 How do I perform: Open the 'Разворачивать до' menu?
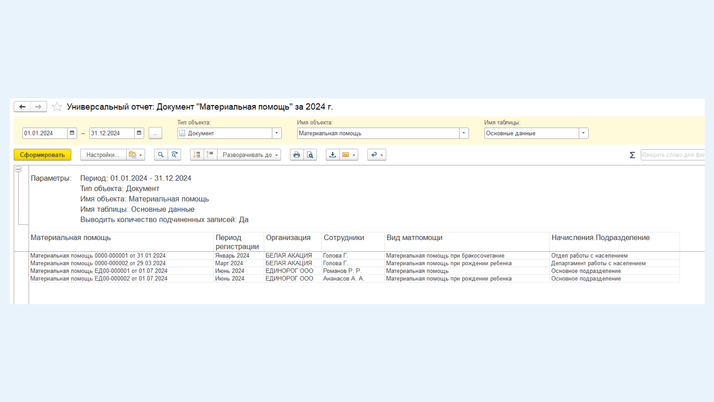[250, 155]
